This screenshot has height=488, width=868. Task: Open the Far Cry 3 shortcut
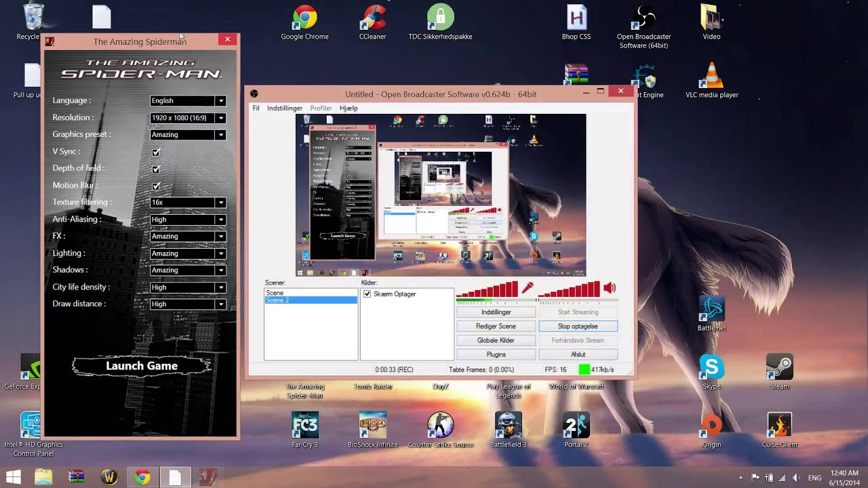(304, 430)
